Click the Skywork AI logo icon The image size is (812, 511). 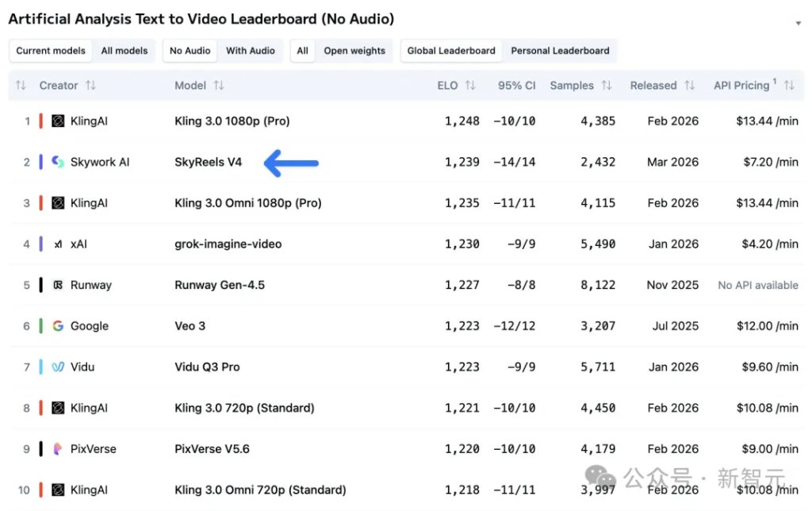point(58,162)
